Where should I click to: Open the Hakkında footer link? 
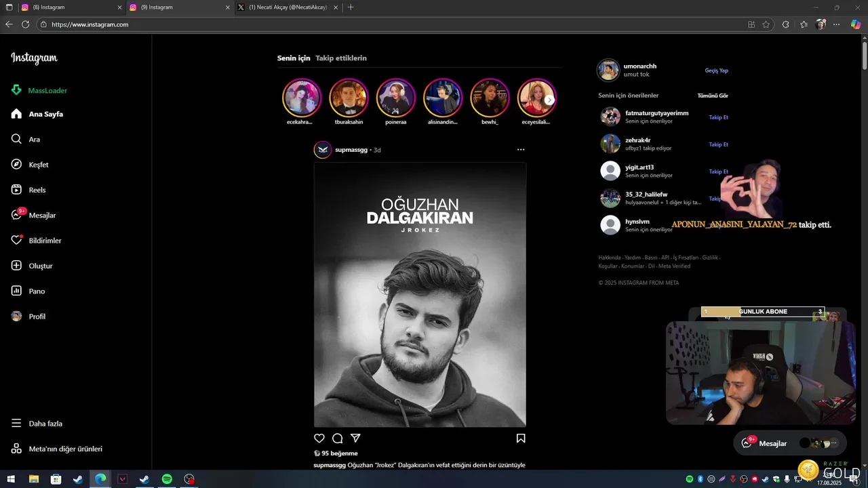[610, 258]
